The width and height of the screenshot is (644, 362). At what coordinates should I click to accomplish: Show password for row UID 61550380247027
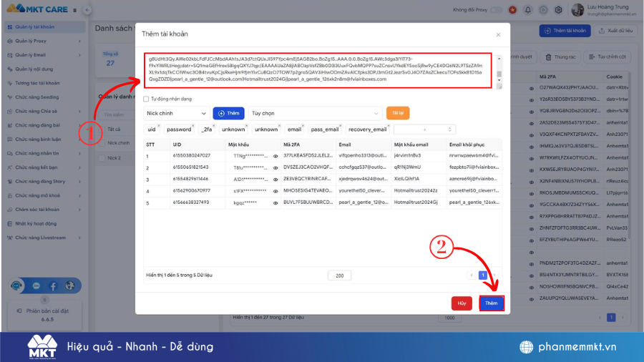point(275,156)
